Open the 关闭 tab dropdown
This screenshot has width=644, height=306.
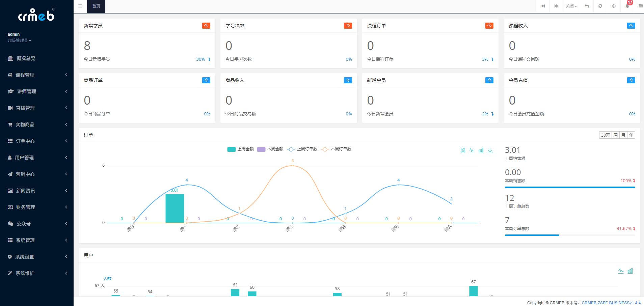click(571, 6)
